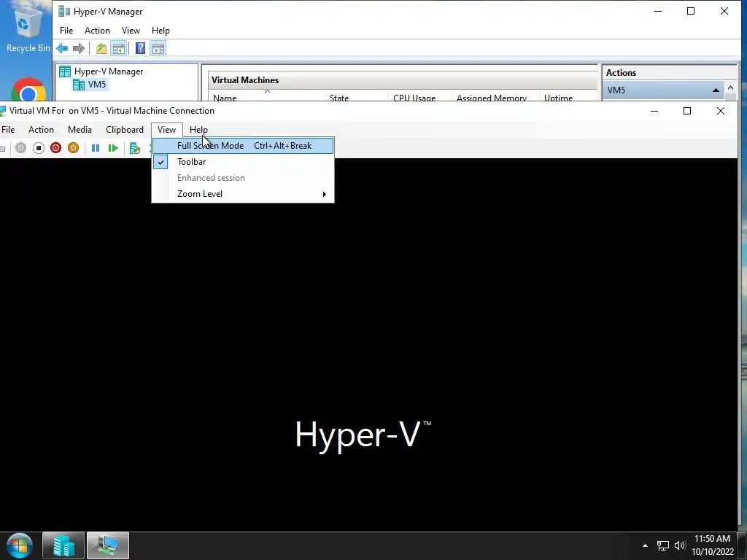Click the up one level folder icon

pos(101,48)
